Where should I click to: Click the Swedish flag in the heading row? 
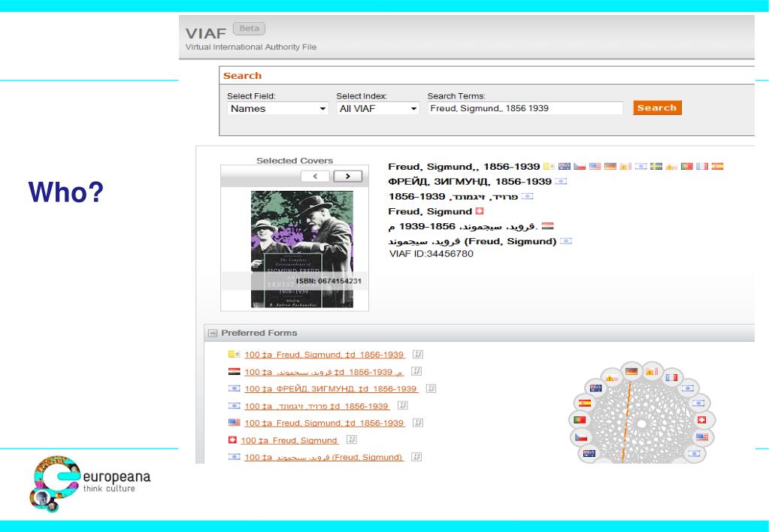656,166
